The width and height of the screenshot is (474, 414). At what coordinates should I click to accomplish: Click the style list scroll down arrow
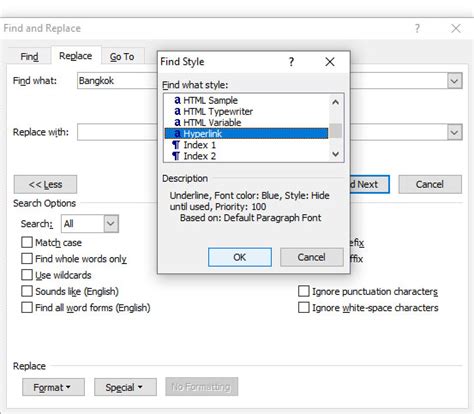pyautogui.click(x=336, y=154)
